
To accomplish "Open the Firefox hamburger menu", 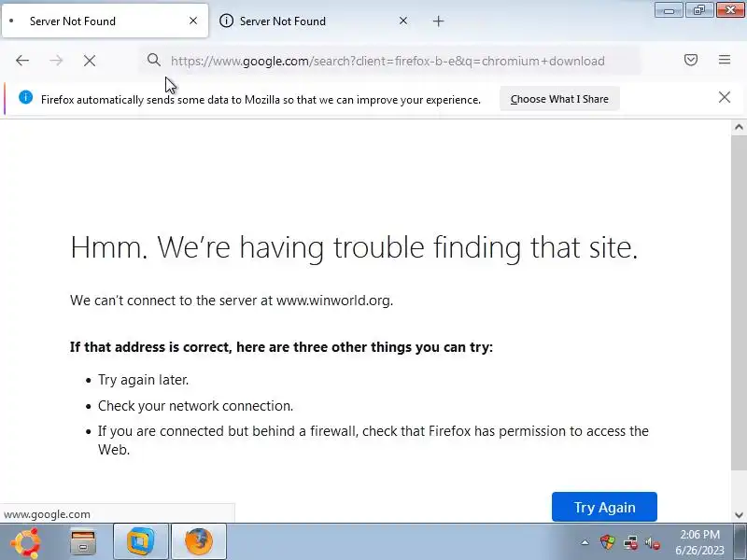I will (725, 60).
